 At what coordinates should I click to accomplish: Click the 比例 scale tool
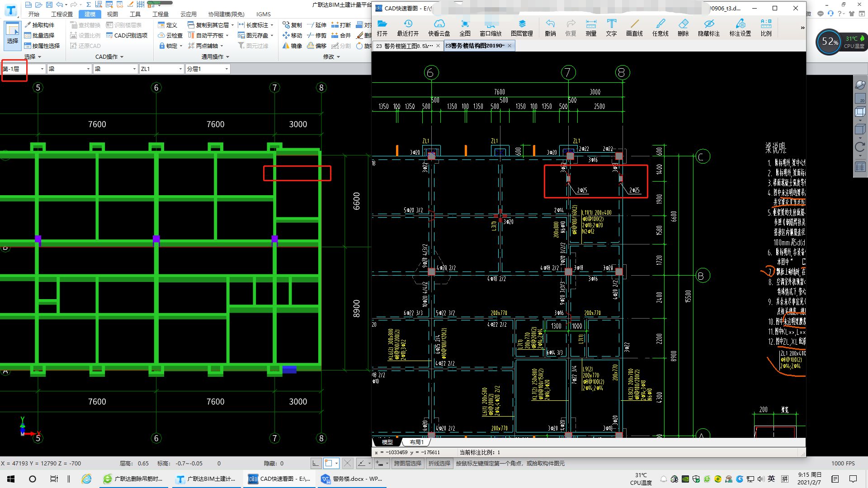click(x=766, y=28)
